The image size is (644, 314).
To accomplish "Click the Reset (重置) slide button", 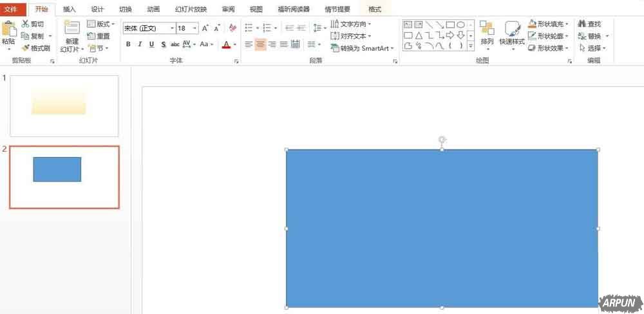I will pyautogui.click(x=99, y=36).
